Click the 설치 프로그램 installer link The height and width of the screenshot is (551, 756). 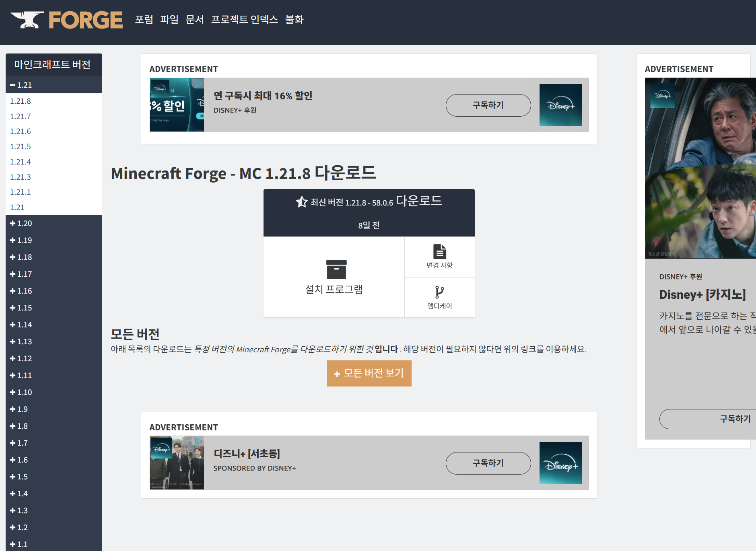[334, 277]
